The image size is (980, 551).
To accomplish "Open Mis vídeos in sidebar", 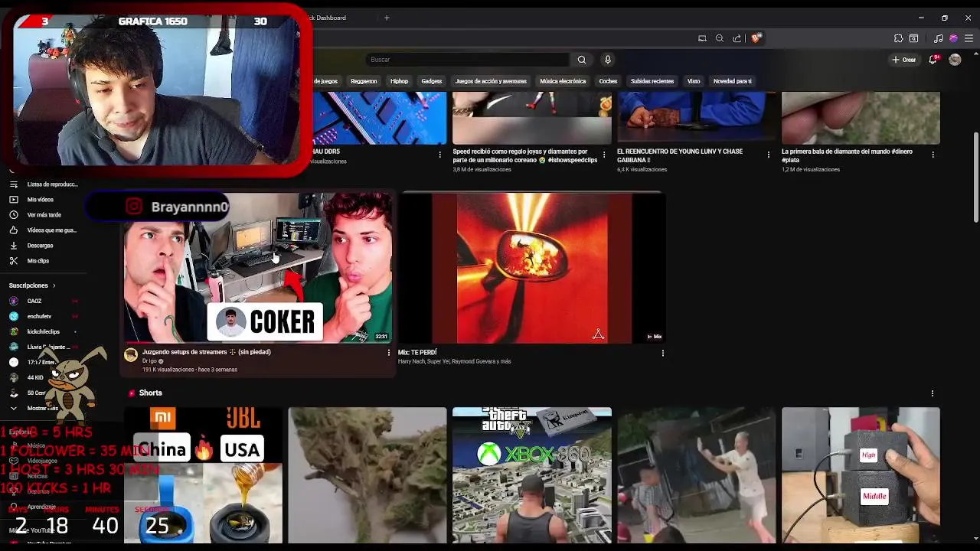I will click(40, 200).
